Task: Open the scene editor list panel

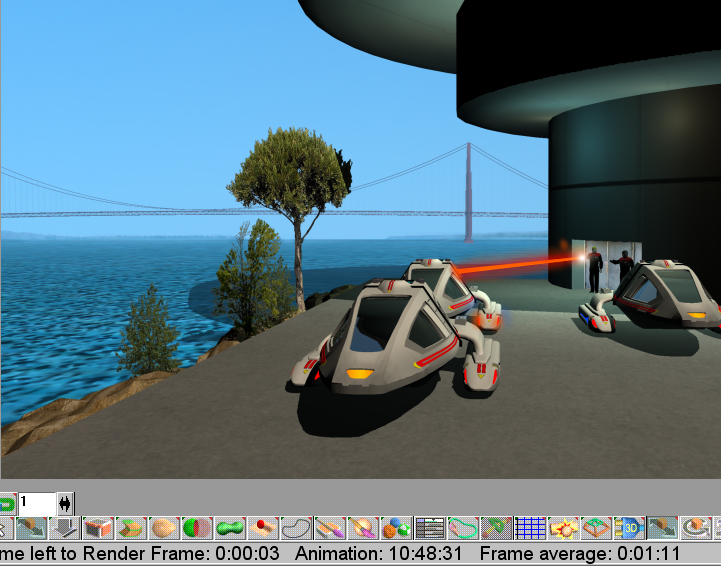Action: [429, 528]
